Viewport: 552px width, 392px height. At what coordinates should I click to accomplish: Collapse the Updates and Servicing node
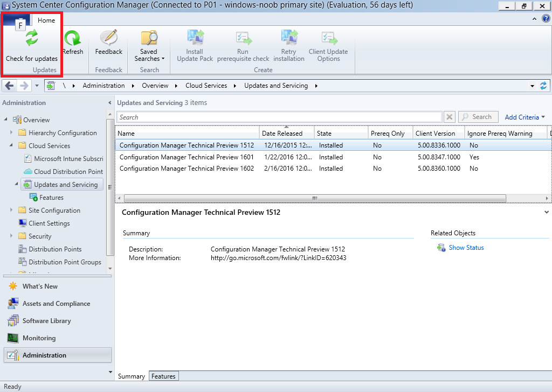[17, 184]
